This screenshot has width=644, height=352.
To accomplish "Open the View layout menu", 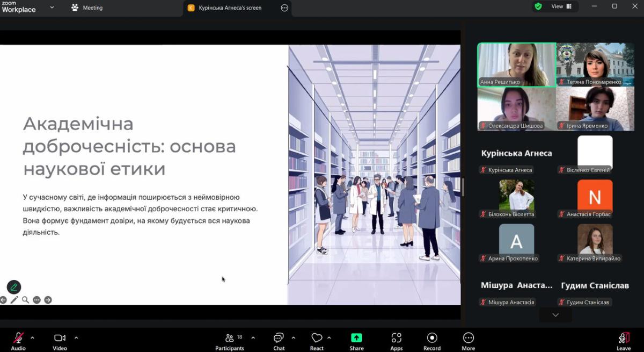I will tap(561, 6).
